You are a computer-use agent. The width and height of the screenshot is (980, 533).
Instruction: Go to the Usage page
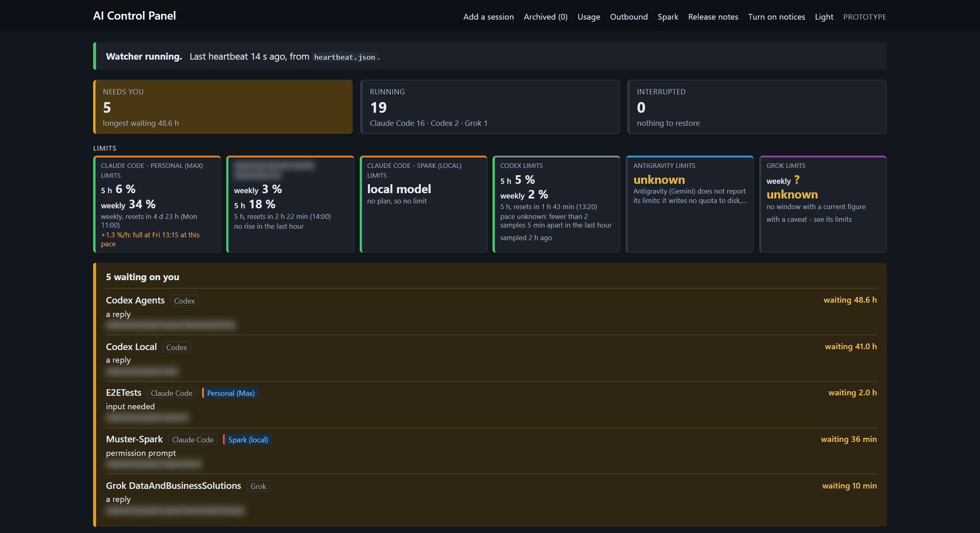click(x=588, y=17)
